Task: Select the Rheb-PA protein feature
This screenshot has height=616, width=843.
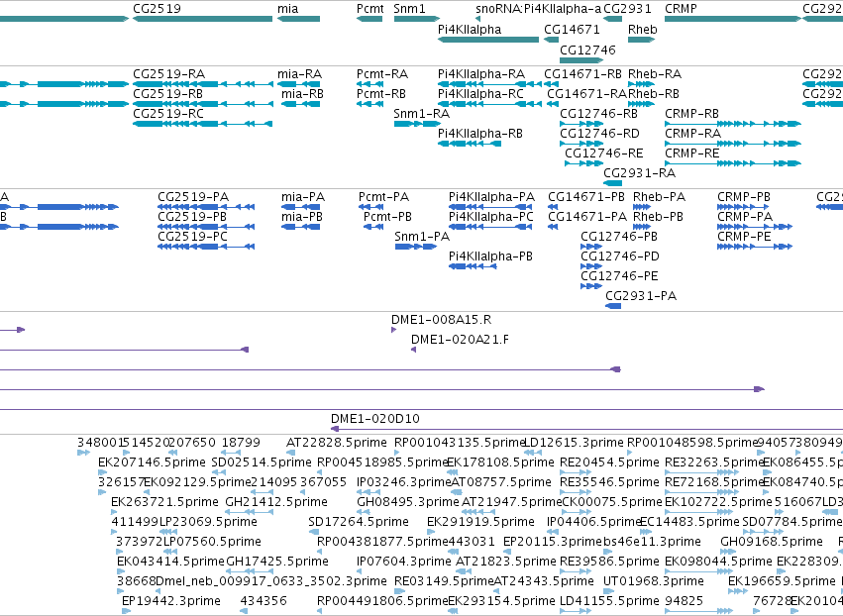Action: pyautogui.click(x=642, y=207)
